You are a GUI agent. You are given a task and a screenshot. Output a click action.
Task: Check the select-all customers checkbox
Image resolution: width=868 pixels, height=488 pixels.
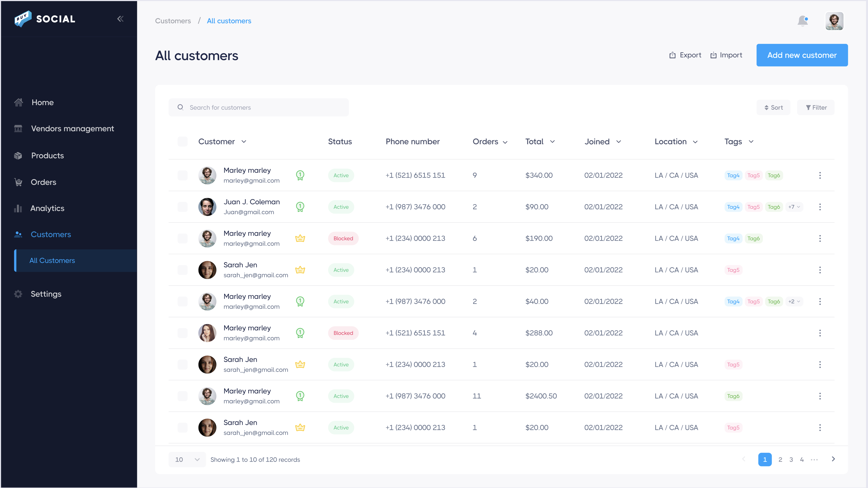coord(182,142)
